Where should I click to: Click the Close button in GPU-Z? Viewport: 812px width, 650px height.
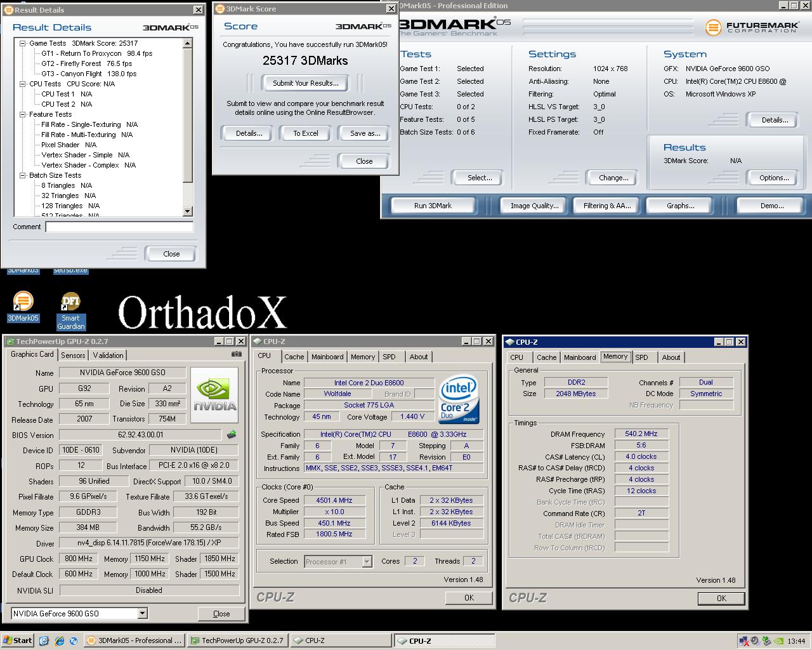(221, 614)
